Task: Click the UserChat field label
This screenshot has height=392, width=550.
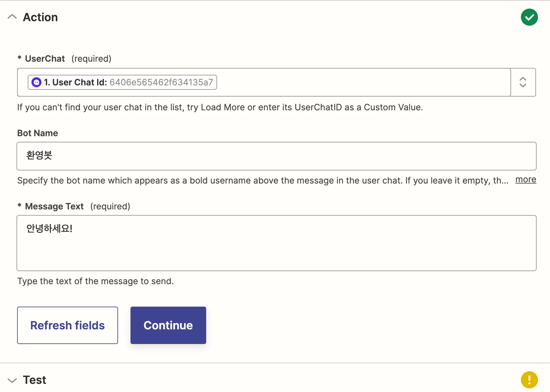Action: pyautogui.click(x=45, y=59)
